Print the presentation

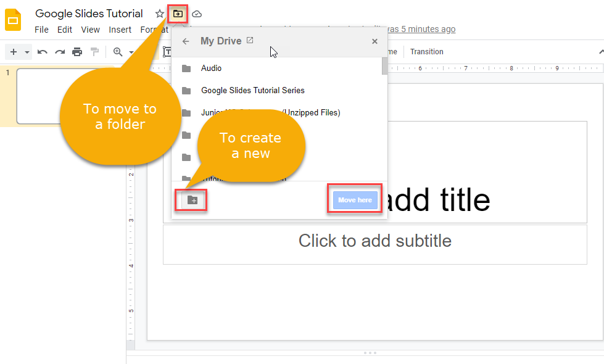tap(77, 52)
